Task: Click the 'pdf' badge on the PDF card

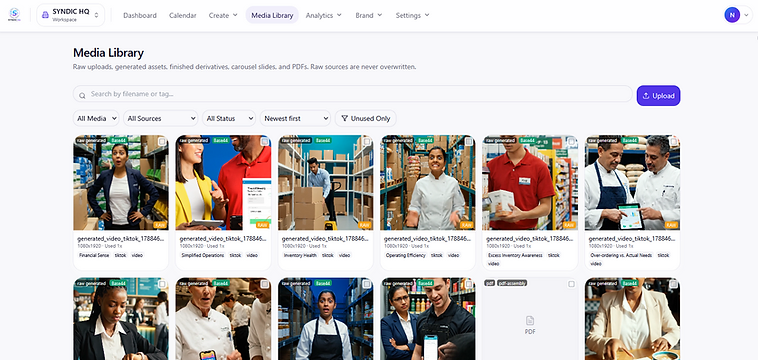Action: click(x=489, y=283)
